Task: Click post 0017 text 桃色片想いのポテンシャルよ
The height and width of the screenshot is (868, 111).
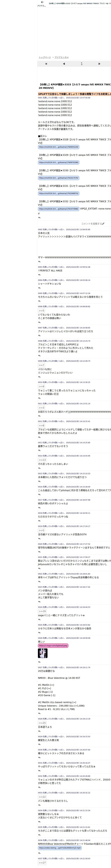Action: [x=53, y=503]
